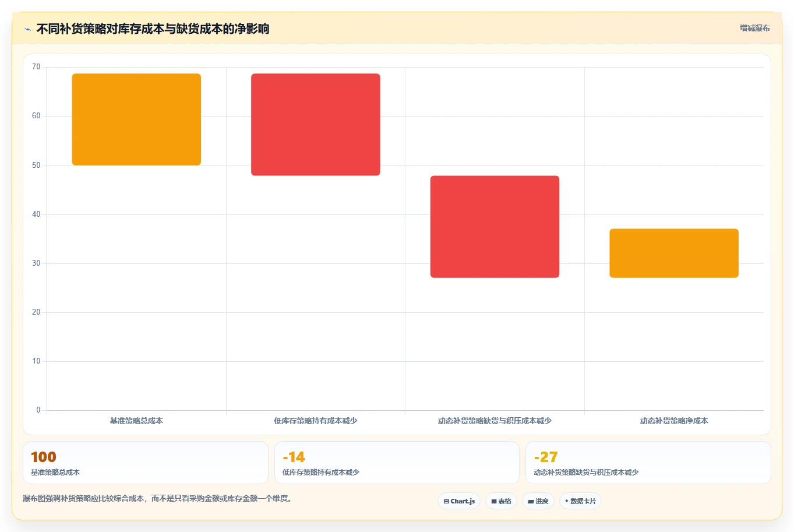Click the 增减瀑布 tag in the header
This screenshot has width=794, height=532.
[x=754, y=28]
